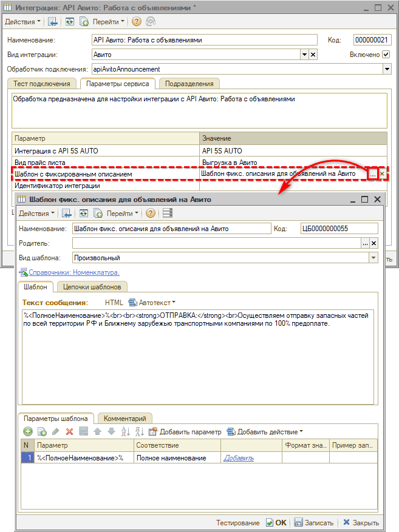
Task: Expand the Обработчик подключения dropdown
Action: [387, 69]
